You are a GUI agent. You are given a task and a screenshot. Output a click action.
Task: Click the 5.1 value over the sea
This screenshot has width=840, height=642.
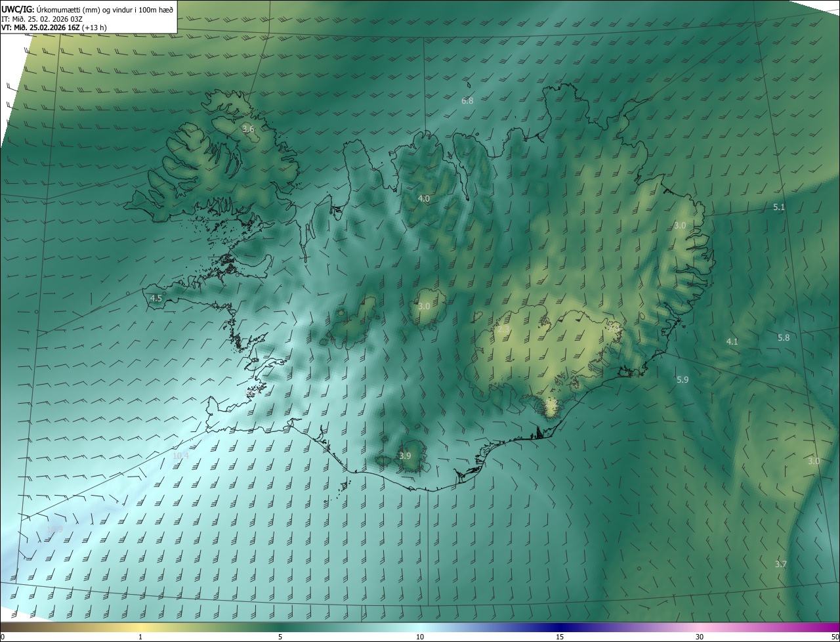click(x=779, y=207)
